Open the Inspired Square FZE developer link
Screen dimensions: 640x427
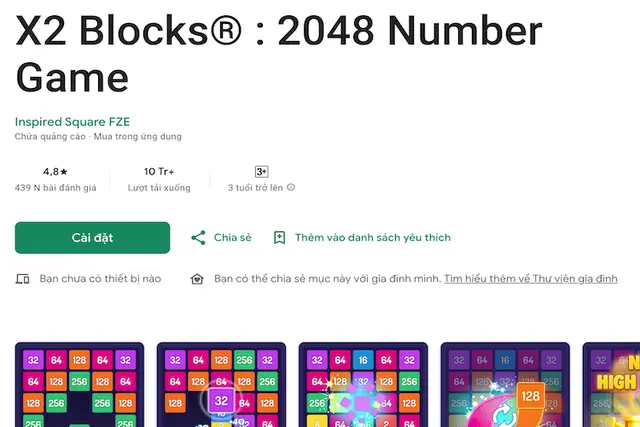(x=72, y=122)
